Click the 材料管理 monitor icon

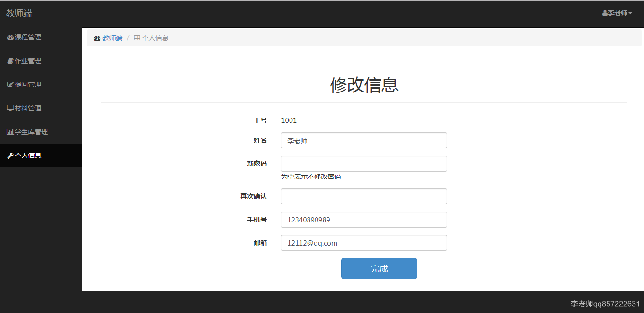(10, 108)
